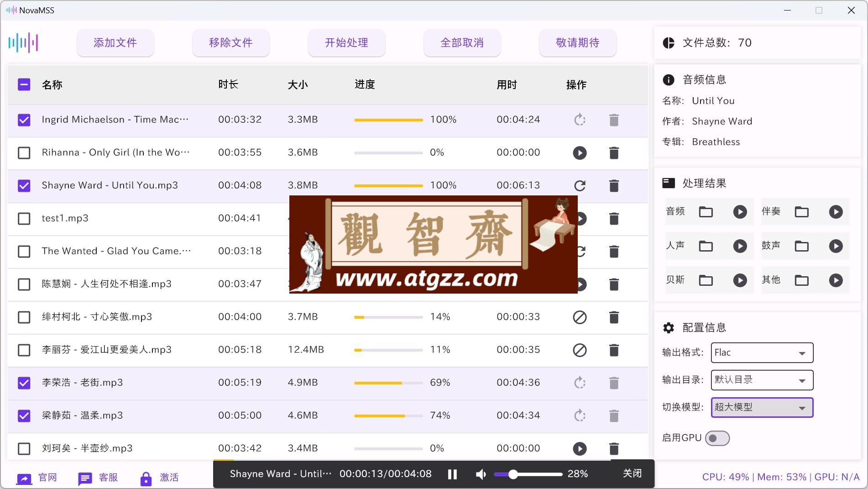Enable the 启用GPU toggle switch
The width and height of the screenshot is (868, 489).
pos(717,438)
